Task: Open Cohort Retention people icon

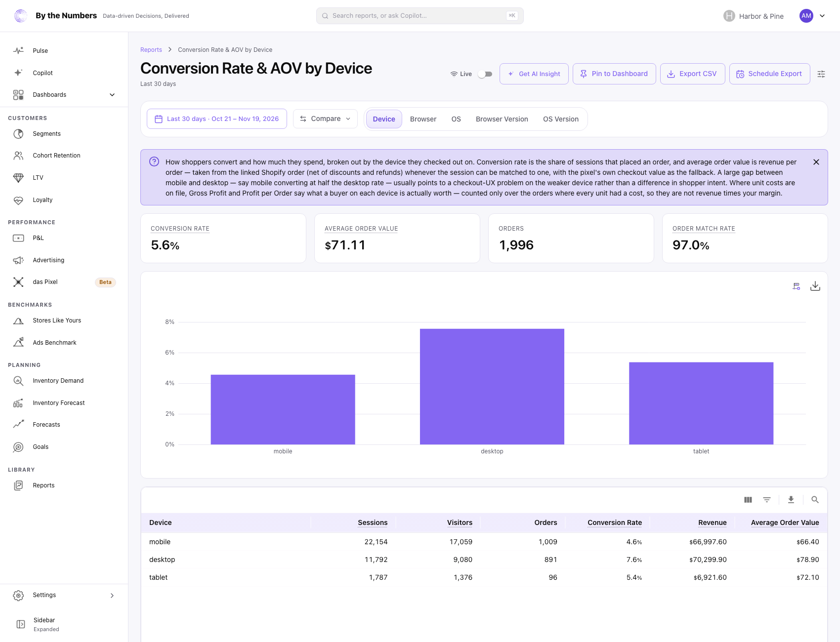Action: pyautogui.click(x=18, y=156)
